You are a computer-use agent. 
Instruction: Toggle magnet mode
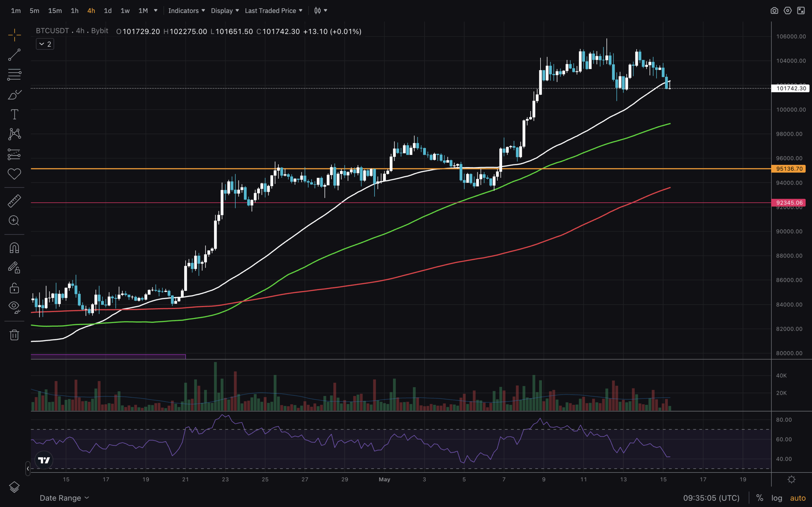(x=14, y=248)
